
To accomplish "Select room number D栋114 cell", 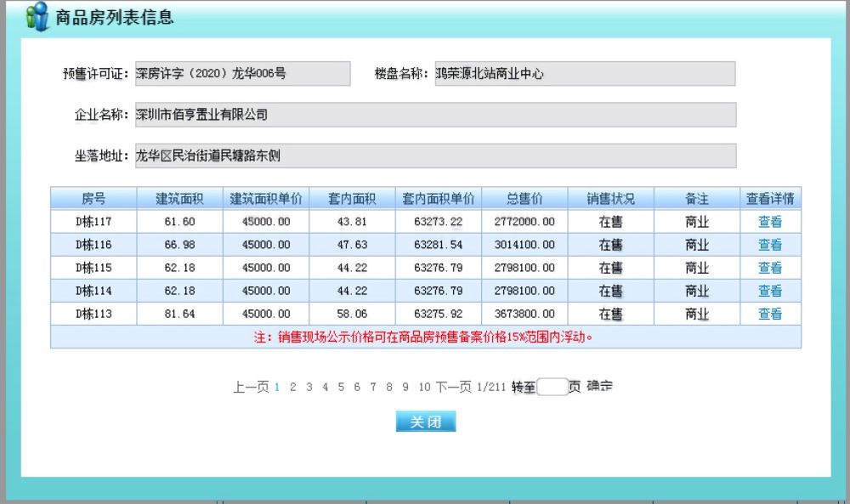I will click(93, 291).
